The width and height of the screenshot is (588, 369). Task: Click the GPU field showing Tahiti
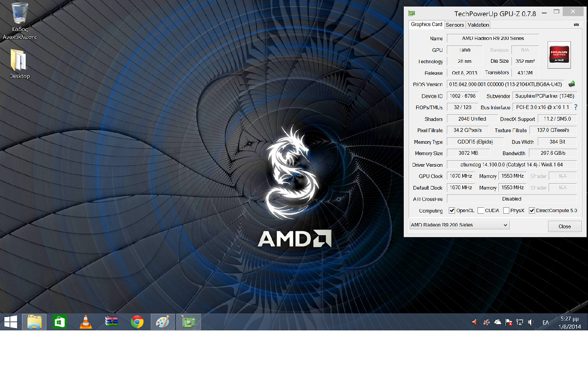click(x=464, y=50)
